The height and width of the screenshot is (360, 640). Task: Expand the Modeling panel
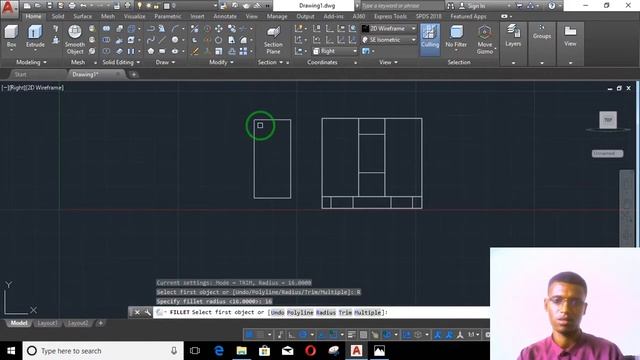31,62
